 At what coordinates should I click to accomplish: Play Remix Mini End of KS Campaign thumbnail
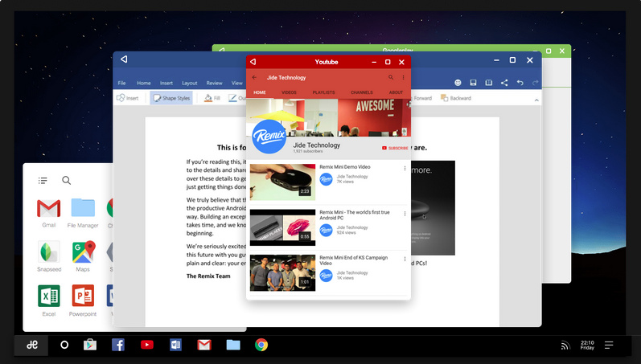click(282, 273)
